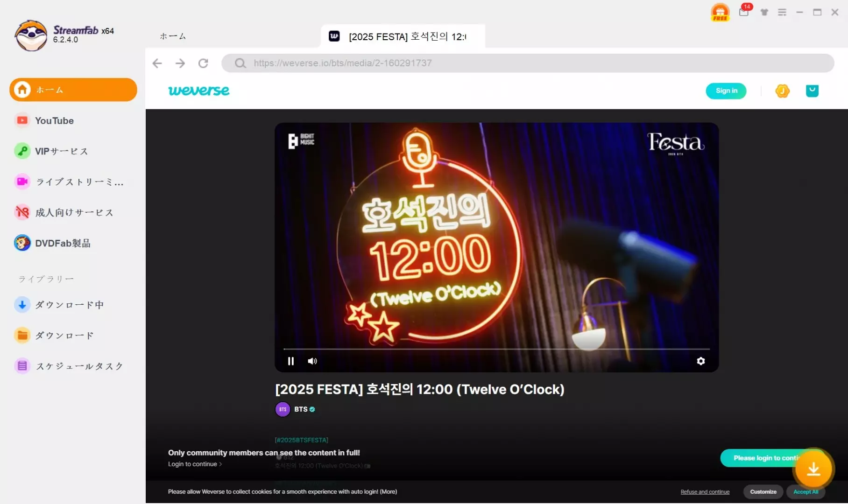Go back to previous page
Image resolution: width=848 pixels, height=504 pixels.
click(157, 63)
